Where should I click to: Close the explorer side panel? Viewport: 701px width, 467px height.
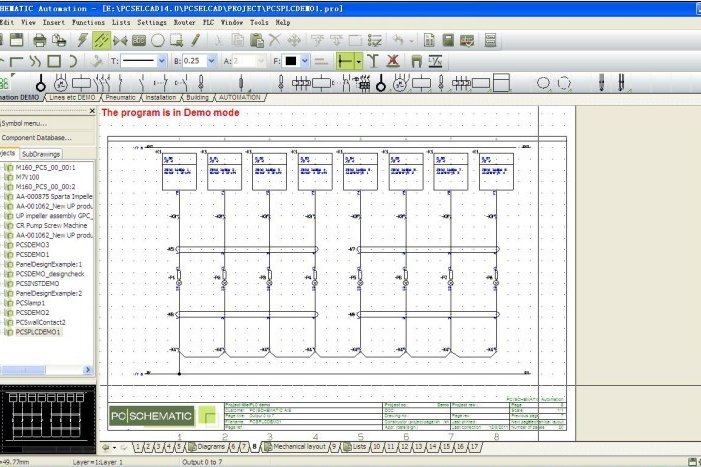click(92, 111)
